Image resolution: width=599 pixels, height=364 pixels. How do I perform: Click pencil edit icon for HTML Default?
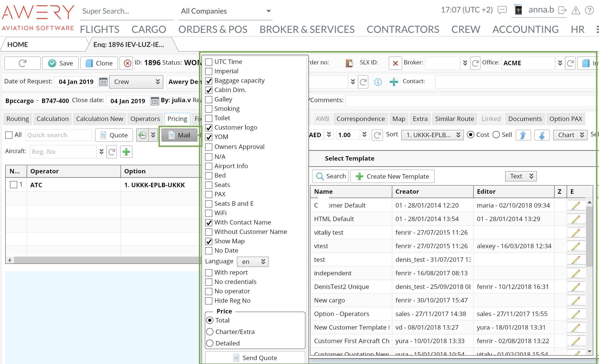(576, 219)
